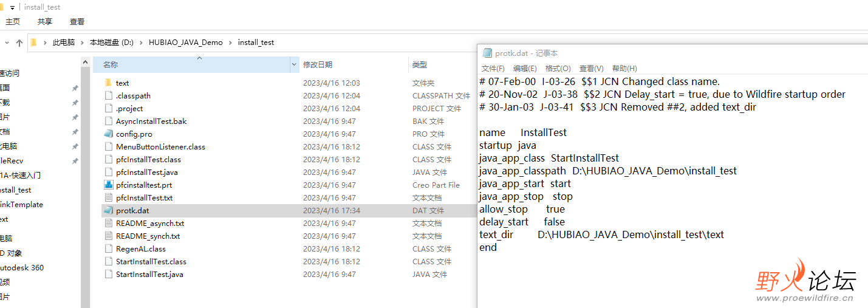
Task: Select the config.pro file icon
Action: (x=108, y=134)
